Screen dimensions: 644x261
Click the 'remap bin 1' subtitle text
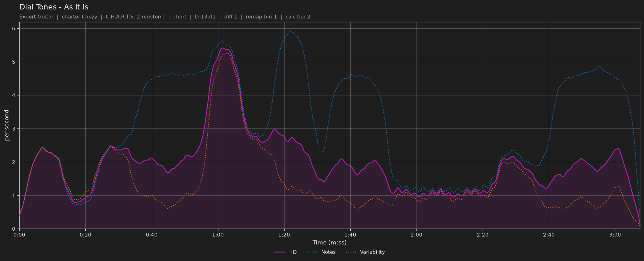[x=261, y=17]
